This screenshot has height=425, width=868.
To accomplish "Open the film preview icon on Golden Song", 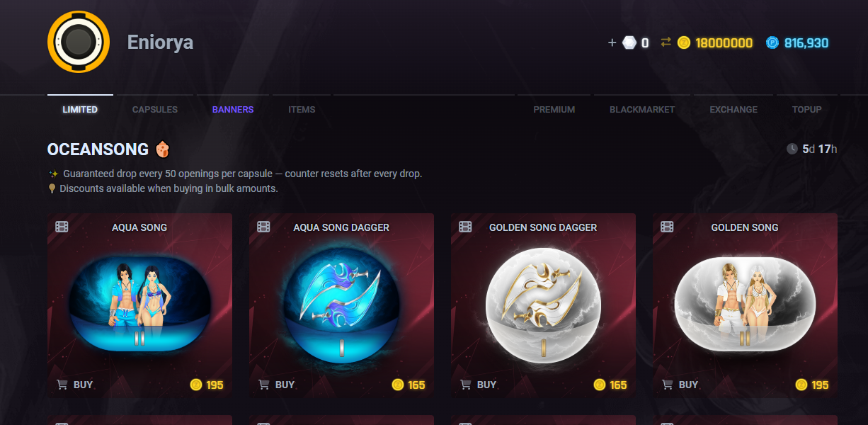I will (x=667, y=227).
